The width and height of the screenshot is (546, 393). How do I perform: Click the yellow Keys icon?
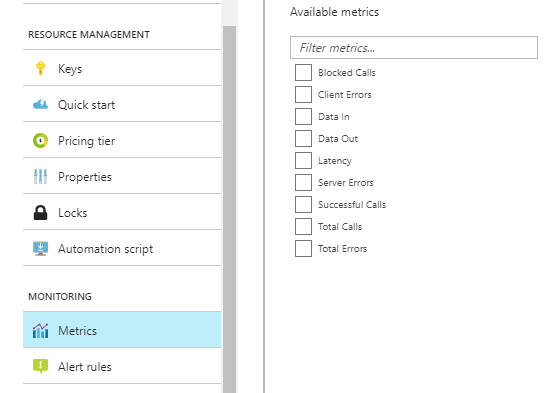point(40,68)
